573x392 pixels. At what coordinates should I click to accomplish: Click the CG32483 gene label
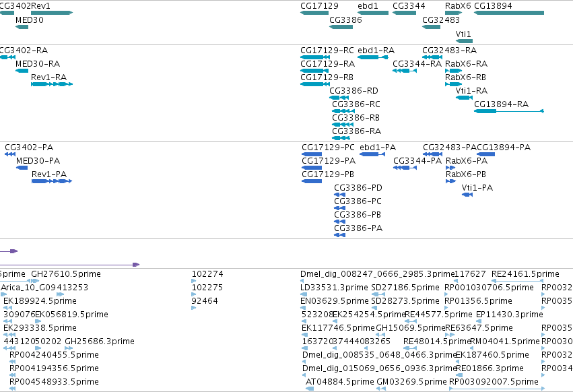[441, 20]
